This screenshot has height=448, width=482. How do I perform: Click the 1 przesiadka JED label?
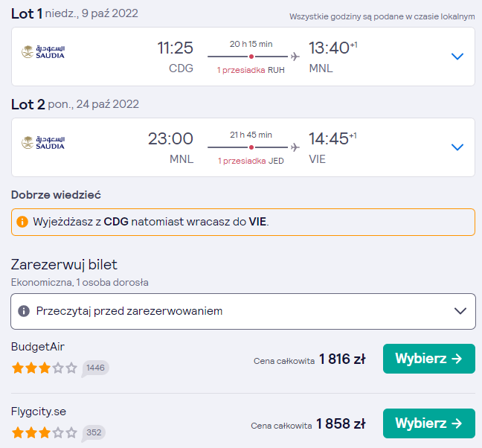tap(251, 161)
